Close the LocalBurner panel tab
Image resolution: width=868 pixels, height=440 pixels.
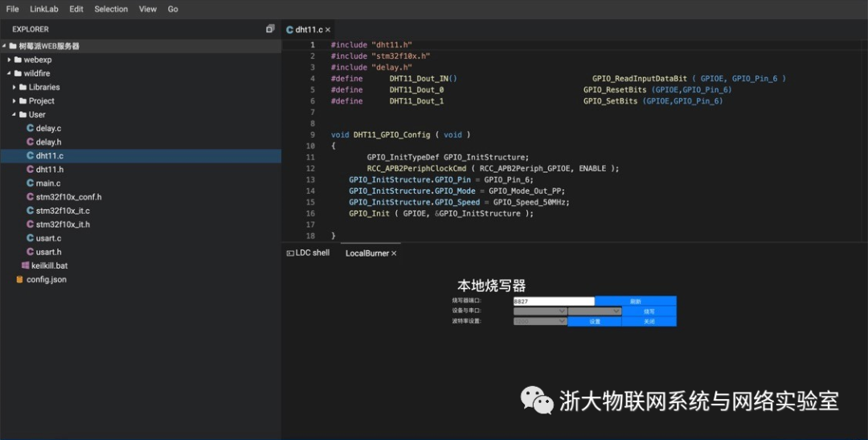tap(394, 253)
